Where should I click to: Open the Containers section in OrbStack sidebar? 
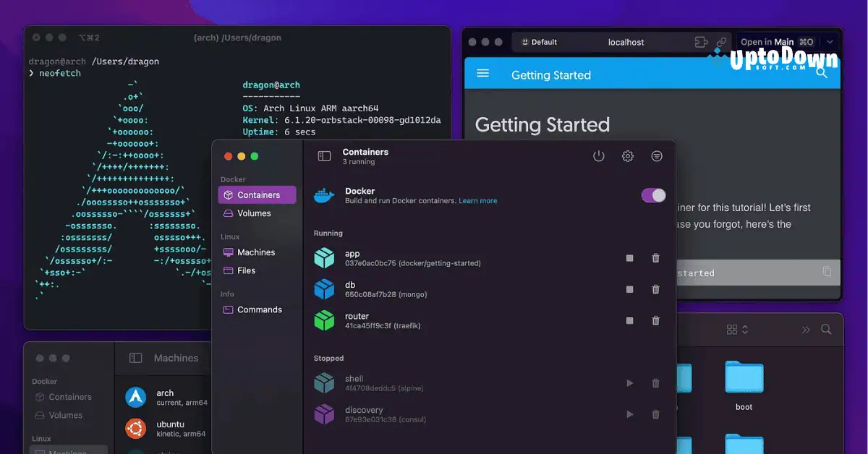pos(257,194)
